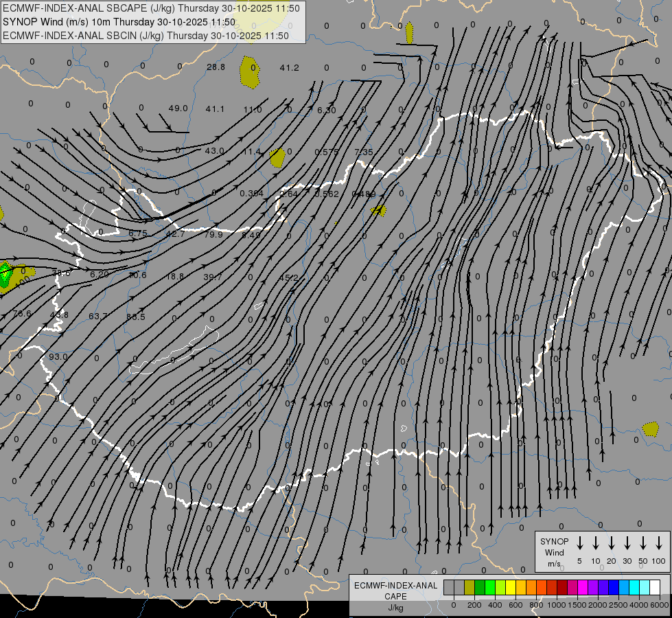Click the 79.9 value on the map
This screenshot has height=618, width=672.
pyautogui.click(x=213, y=234)
